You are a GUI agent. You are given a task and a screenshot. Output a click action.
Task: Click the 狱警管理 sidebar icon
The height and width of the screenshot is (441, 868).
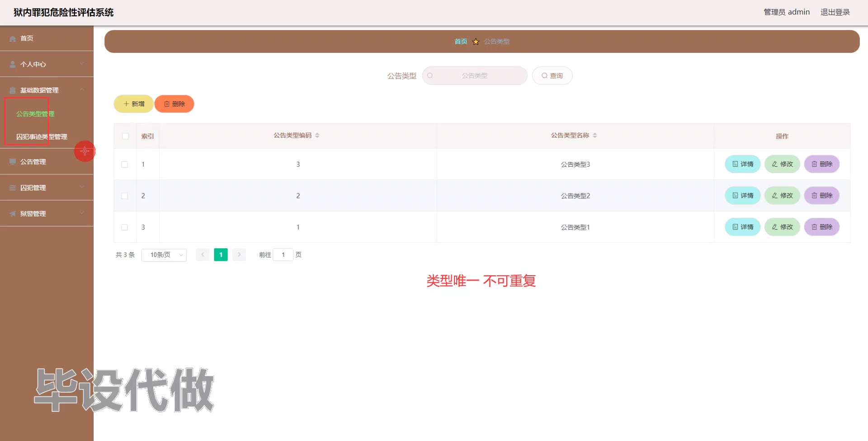point(13,214)
